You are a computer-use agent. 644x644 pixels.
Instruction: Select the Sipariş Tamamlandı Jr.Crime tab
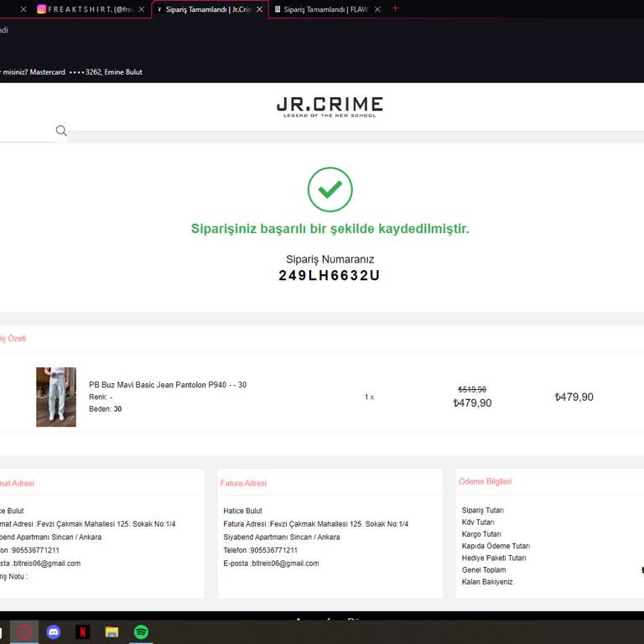pos(209,9)
